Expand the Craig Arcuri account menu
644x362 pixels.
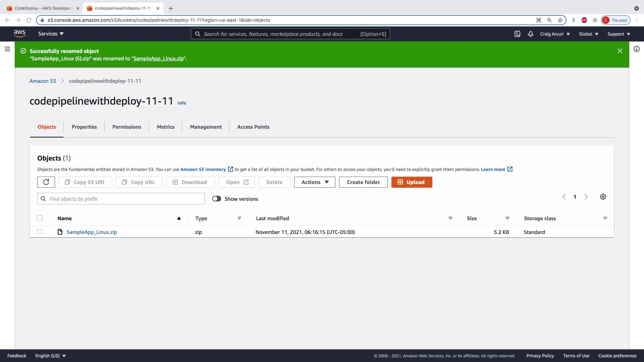[555, 34]
